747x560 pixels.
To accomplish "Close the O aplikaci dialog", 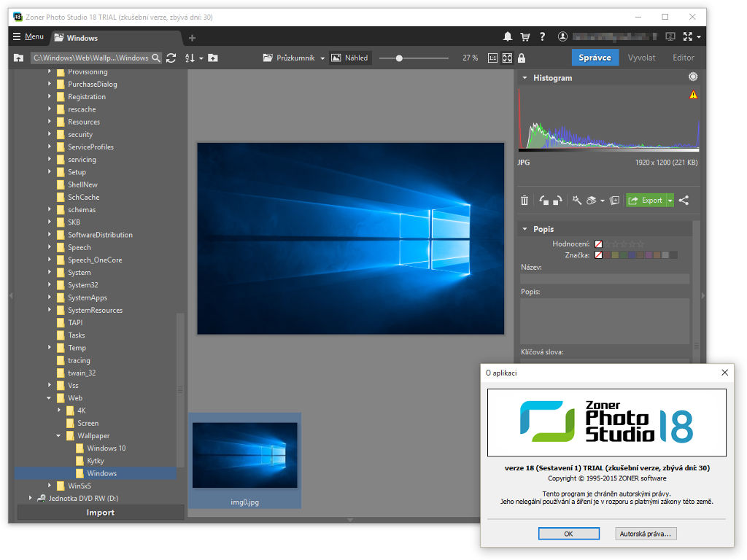I will pyautogui.click(x=724, y=373).
